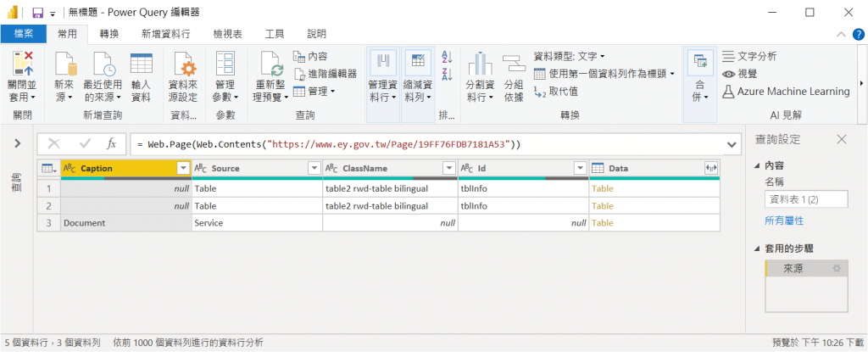Sort descending Z-A icon
Screen dimensions: 868x352
point(448,73)
